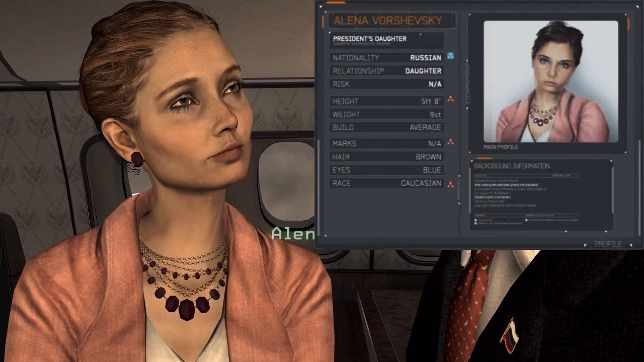Click the Main Profile caption

click(x=501, y=147)
